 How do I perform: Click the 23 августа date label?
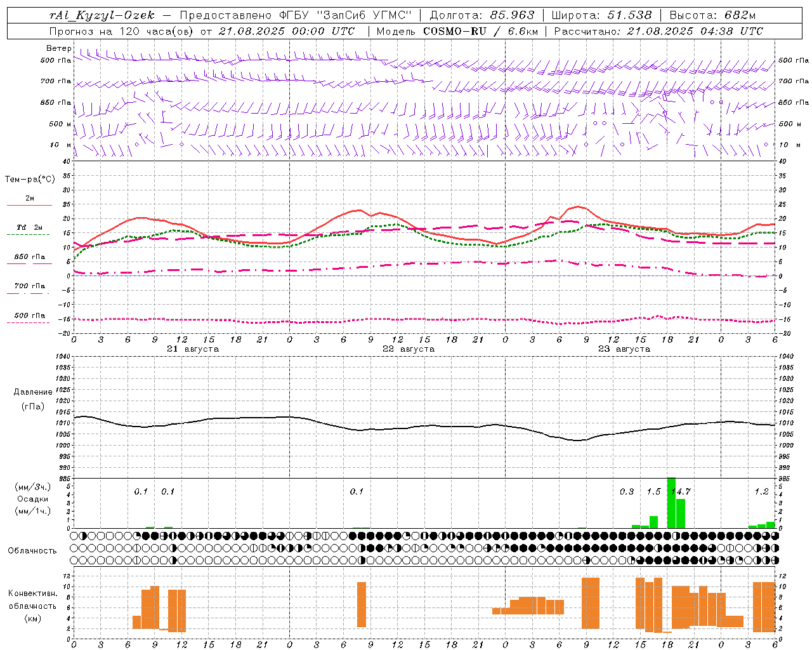tap(624, 348)
